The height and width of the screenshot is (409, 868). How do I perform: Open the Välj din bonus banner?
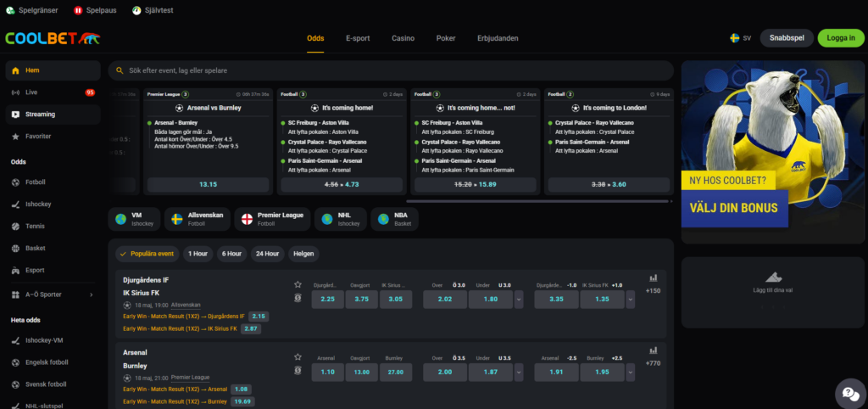tap(771, 153)
